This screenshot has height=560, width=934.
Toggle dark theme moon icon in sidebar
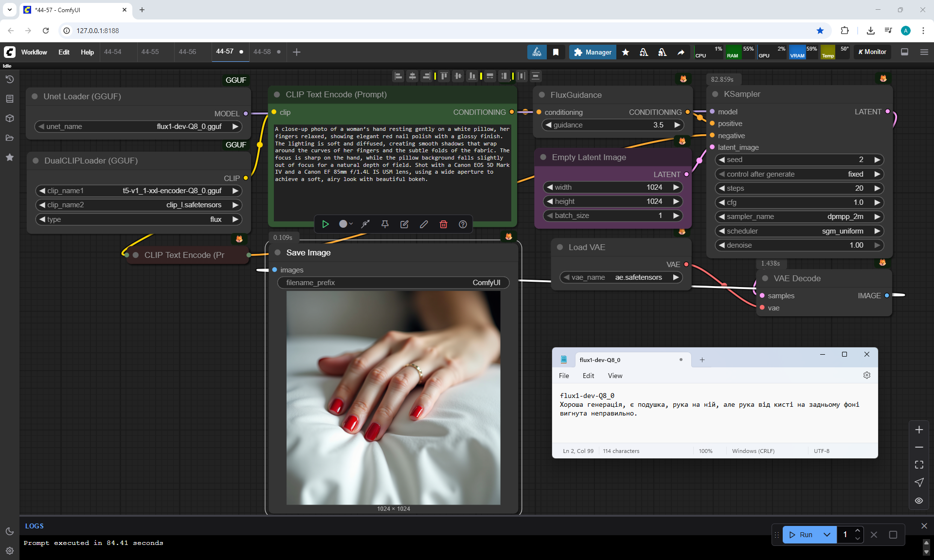pos(10,531)
